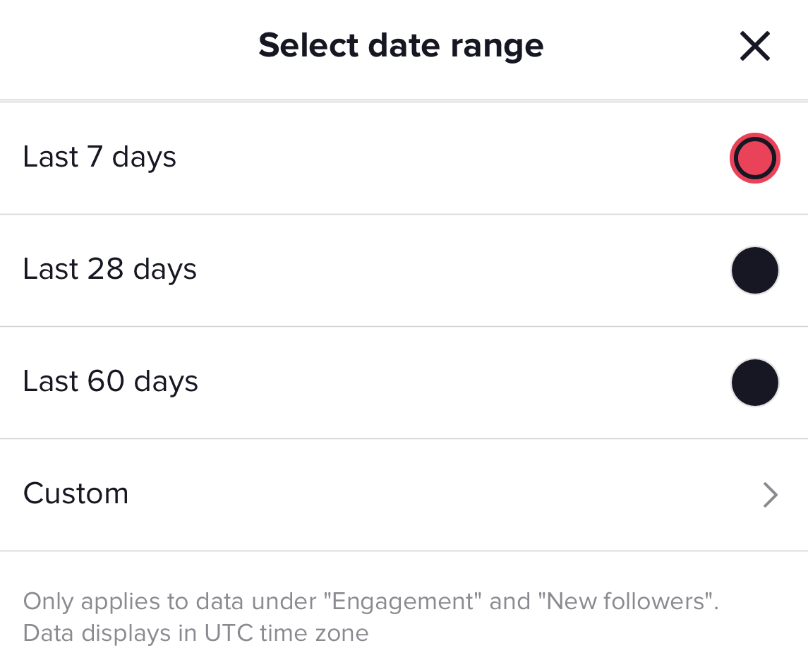Tap the "Last 60 days" text label

[x=110, y=381]
